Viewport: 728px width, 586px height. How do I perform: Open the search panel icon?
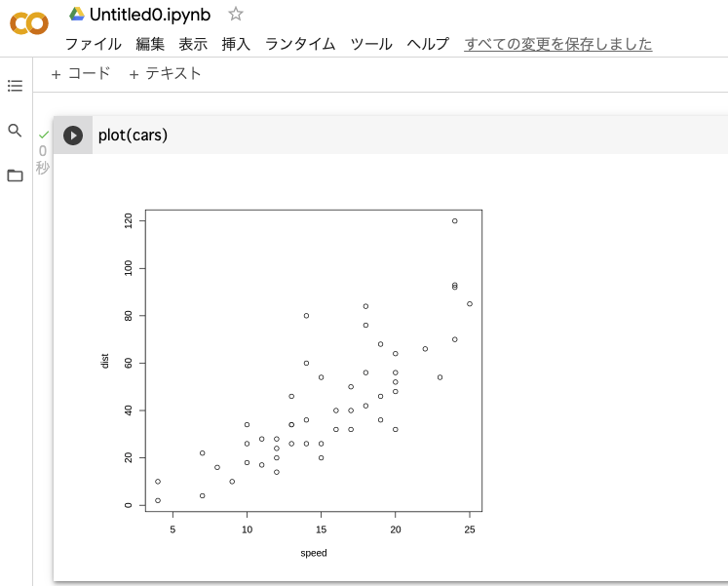coord(15,130)
